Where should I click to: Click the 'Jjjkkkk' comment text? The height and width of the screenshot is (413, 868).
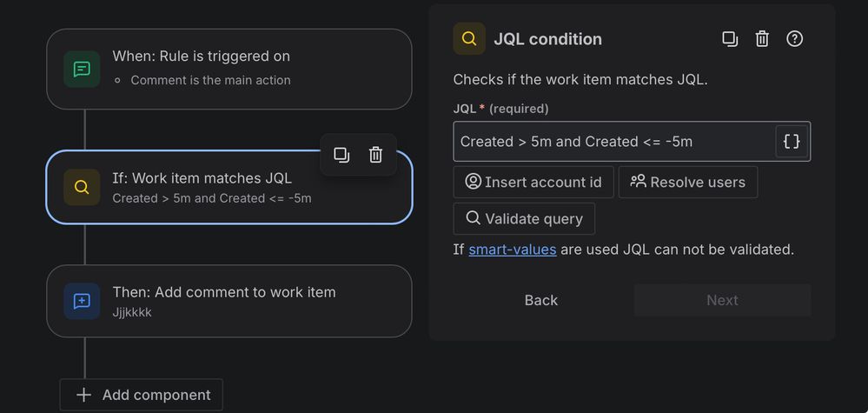pos(132,312)
